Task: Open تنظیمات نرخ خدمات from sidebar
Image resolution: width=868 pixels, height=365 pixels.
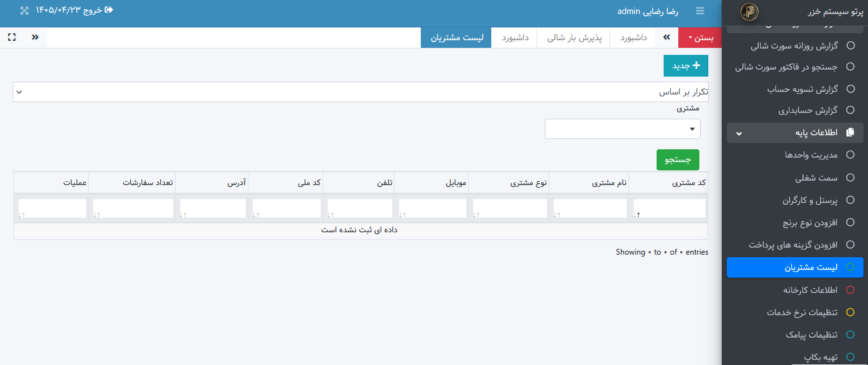Action: coord(795,312)
